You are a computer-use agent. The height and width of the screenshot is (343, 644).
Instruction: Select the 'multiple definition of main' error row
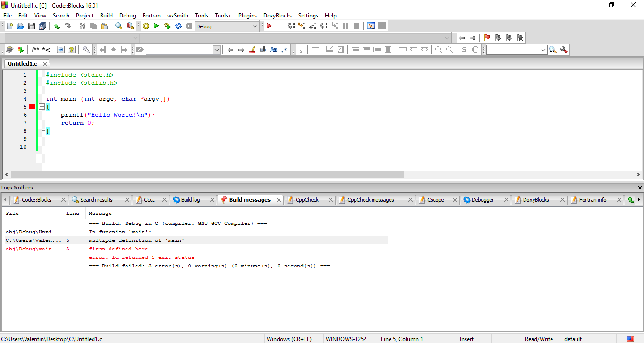pos(142,240)
